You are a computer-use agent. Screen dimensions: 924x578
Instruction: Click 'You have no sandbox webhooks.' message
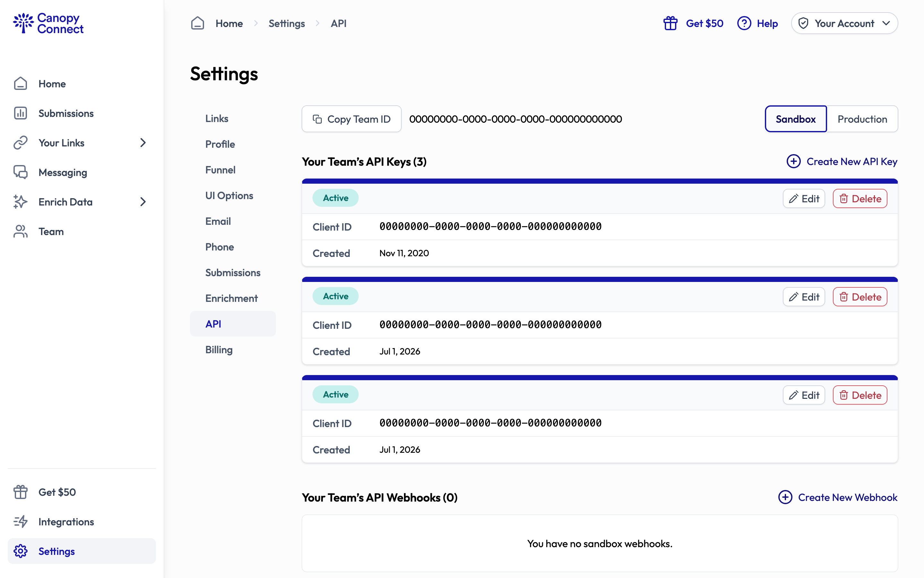point(600,543)
